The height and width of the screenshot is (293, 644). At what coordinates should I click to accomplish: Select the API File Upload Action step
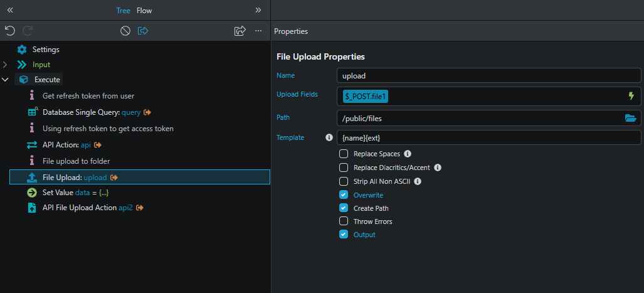click(80, 208)
